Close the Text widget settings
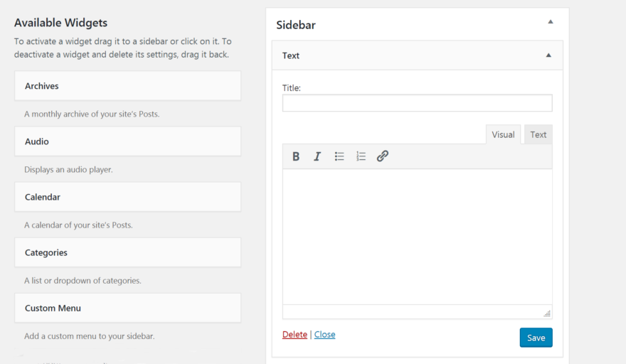 pos(324,335)
